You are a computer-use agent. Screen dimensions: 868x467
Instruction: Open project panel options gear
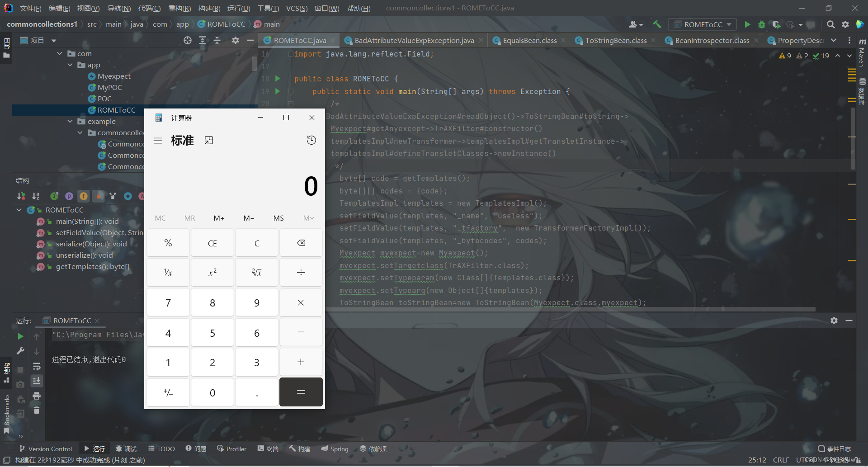click(236, 40)
